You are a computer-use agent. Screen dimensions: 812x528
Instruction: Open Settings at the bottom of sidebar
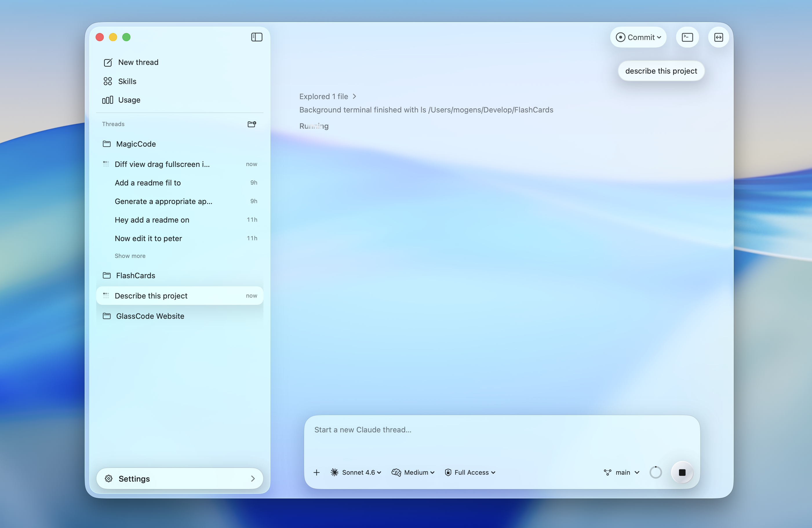point(134,478)
